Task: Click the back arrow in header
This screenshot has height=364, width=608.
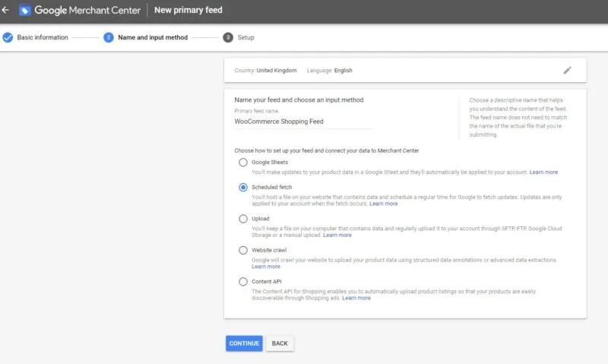Action: pos(5,10)
